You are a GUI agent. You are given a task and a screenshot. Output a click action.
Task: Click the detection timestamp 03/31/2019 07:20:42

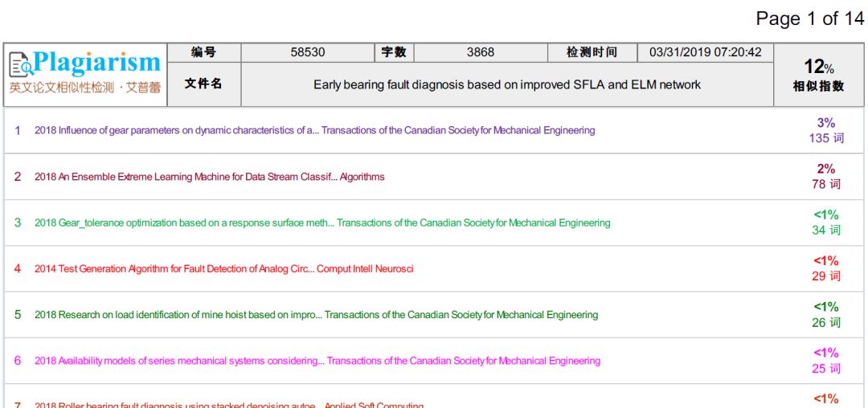tap(705, 52)
